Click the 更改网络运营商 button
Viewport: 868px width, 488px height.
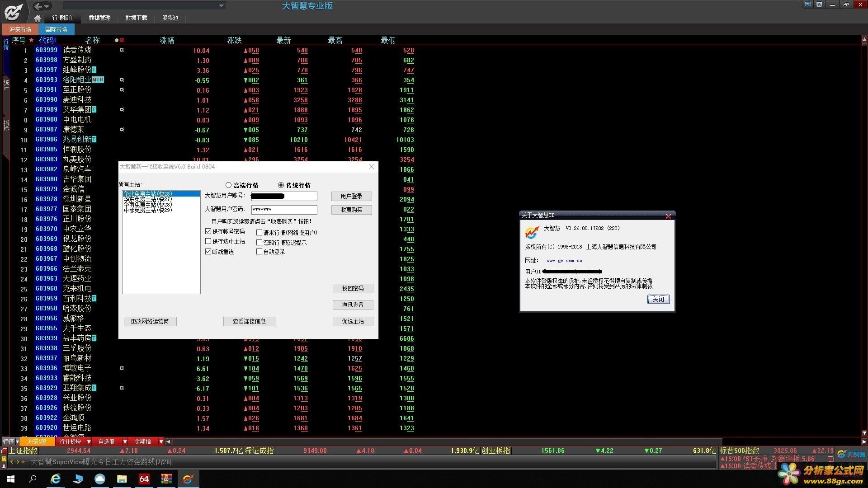click(150, 321)
